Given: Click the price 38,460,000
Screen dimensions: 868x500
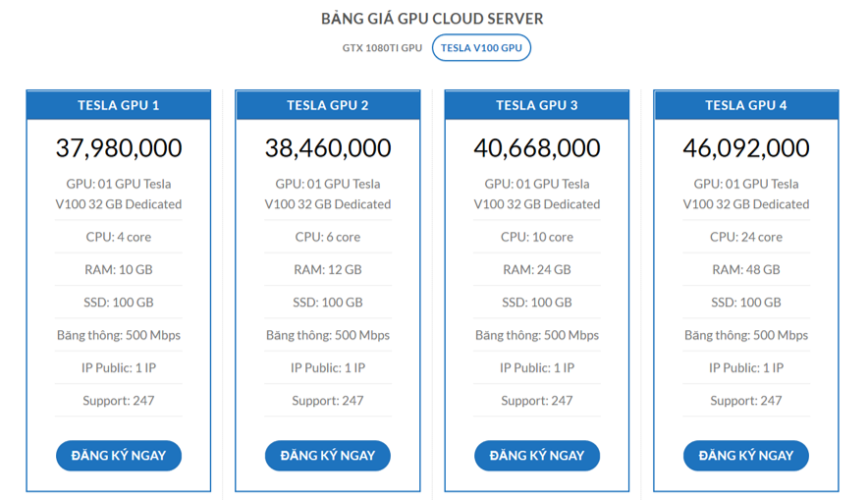Looking at the screenshot, I should click(328, 148).
